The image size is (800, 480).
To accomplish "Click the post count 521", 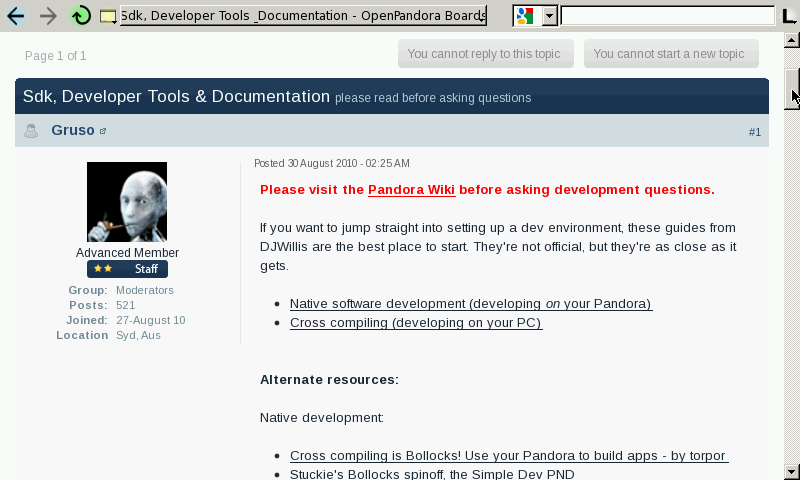I will [126, 305].
